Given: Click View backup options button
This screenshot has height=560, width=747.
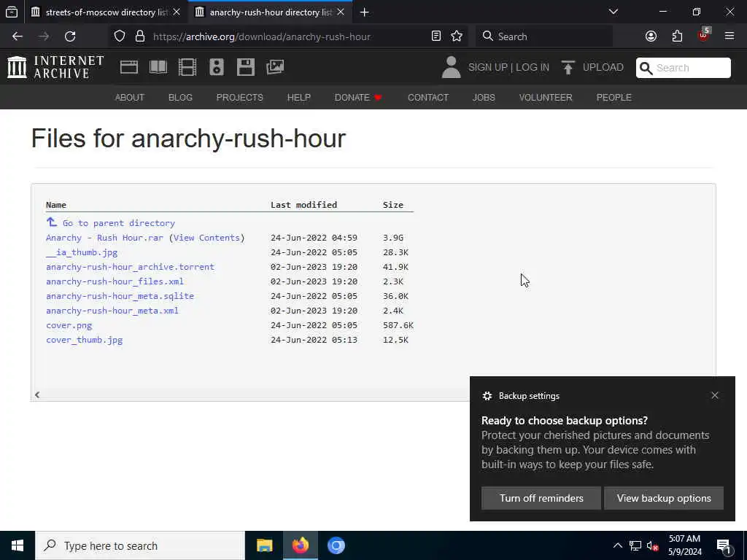Looking at the screenshot, I should [x=664, y=498].
